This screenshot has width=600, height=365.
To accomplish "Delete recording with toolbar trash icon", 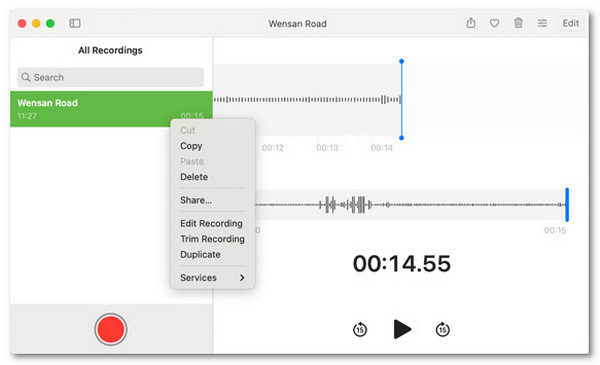I will point(518,23).
